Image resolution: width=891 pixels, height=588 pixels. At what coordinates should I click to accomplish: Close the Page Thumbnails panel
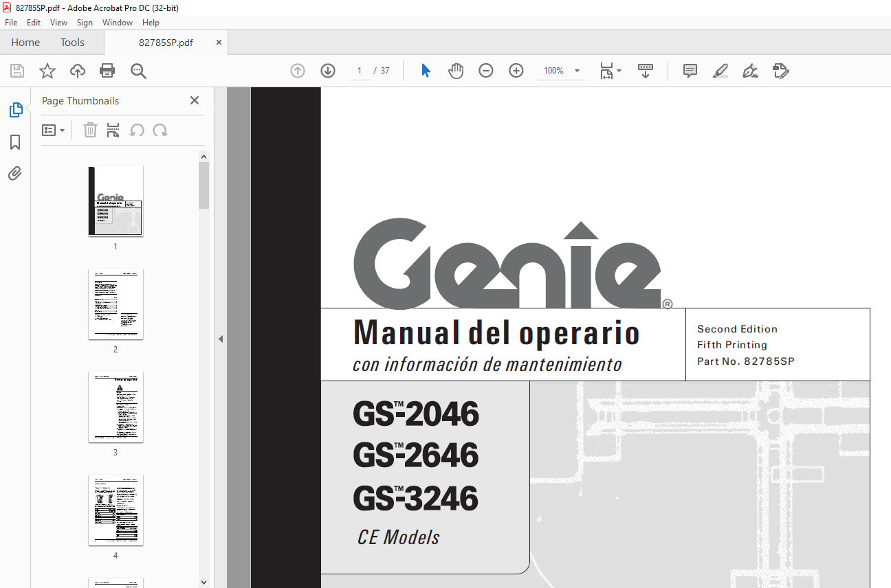coord(195,100)
